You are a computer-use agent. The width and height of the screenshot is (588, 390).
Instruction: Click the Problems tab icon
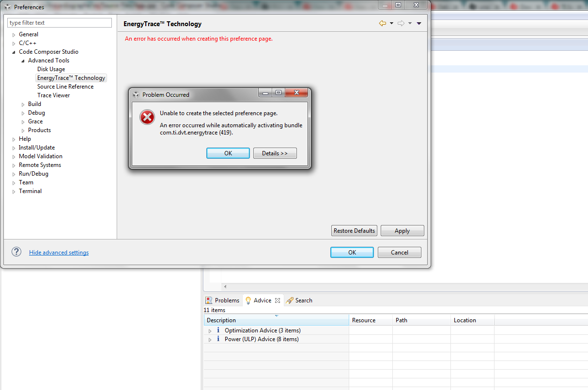[x=209, y=300]
